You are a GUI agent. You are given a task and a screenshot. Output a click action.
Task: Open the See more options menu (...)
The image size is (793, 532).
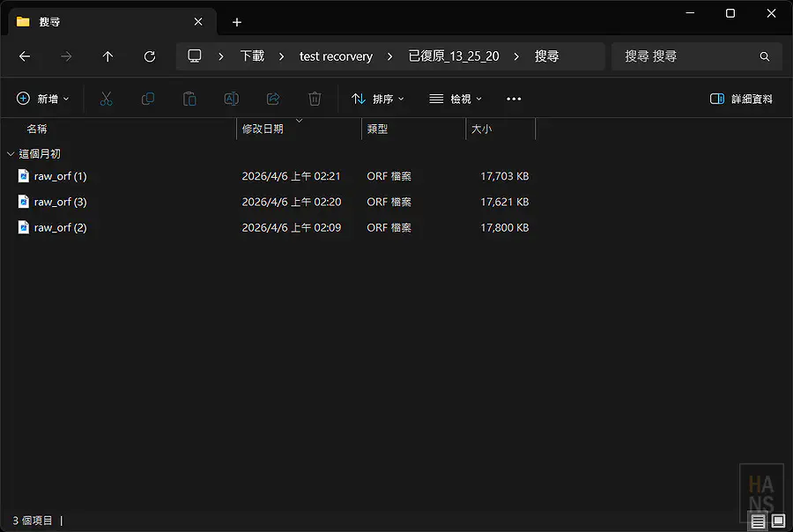pos(514,99)
